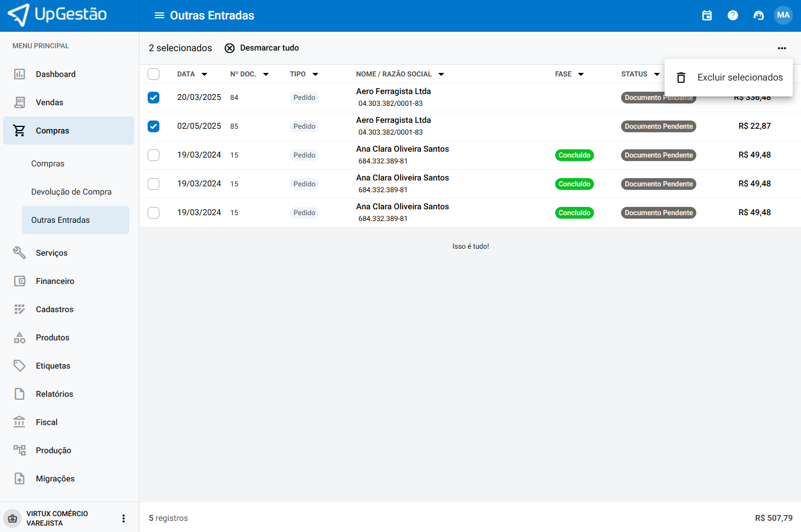801x532 pixels.
Task: Open company options next to Virtux Comércio
Action: (124, 518)
